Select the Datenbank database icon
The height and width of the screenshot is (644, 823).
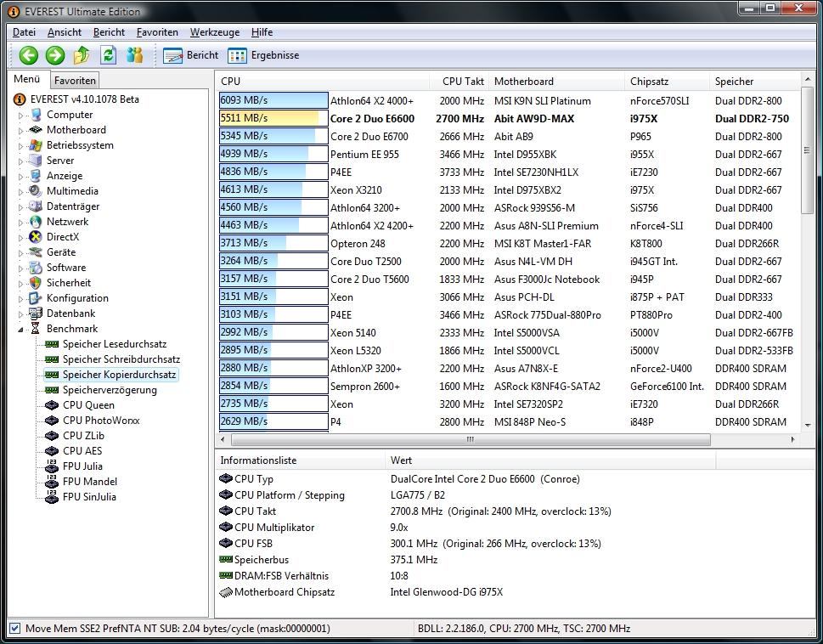pos(36,314)
